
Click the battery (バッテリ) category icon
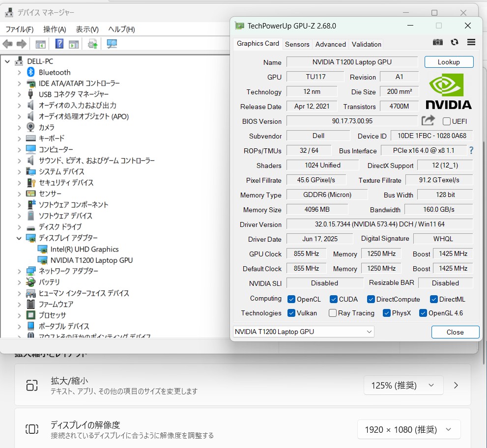pyautogui.click(x=31, y=282)
